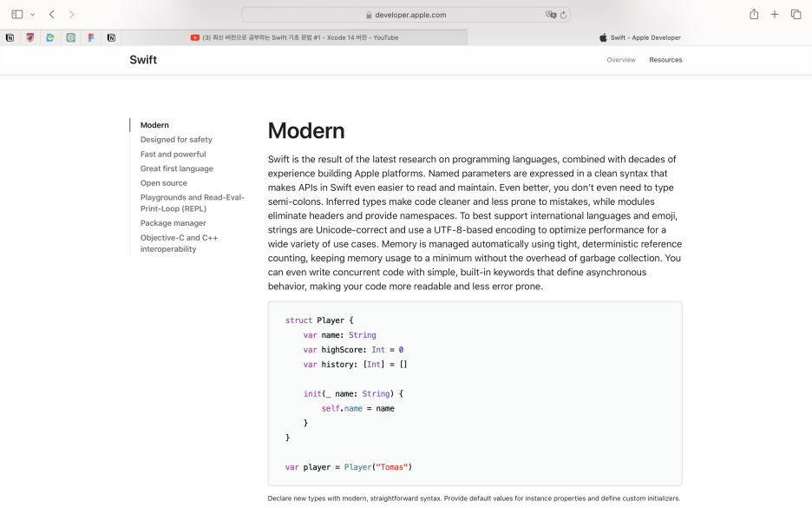Click the Swift page title link
The image size is (812, 508).
point(143,60)
